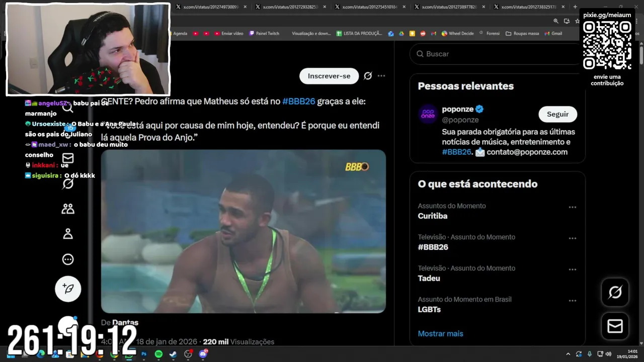
Task: Open the Wheel Decide bookmark
Action: point(458,33)
